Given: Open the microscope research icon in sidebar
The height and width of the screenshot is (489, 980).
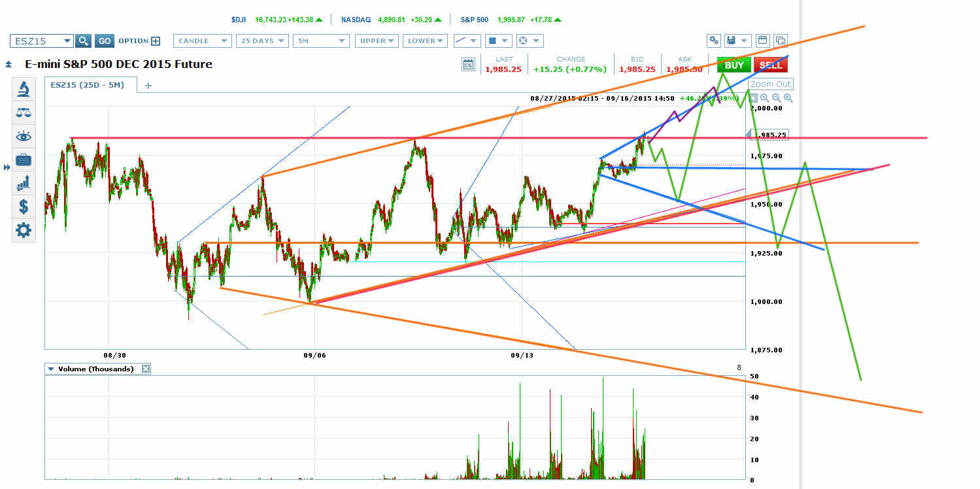Looking at the screenshot, I should tap(23, 88).
